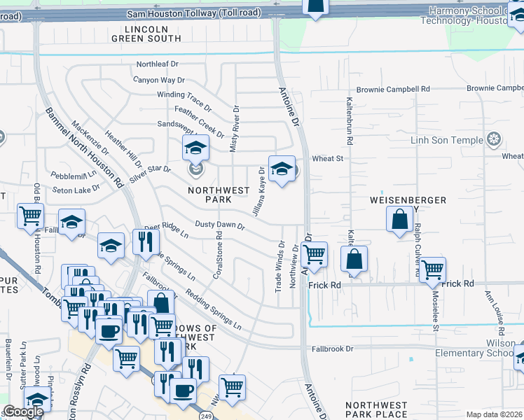Screen dimensions: 524x420
Task: Click the Bammel North Houston Rd label
Action: click(85, 148)
